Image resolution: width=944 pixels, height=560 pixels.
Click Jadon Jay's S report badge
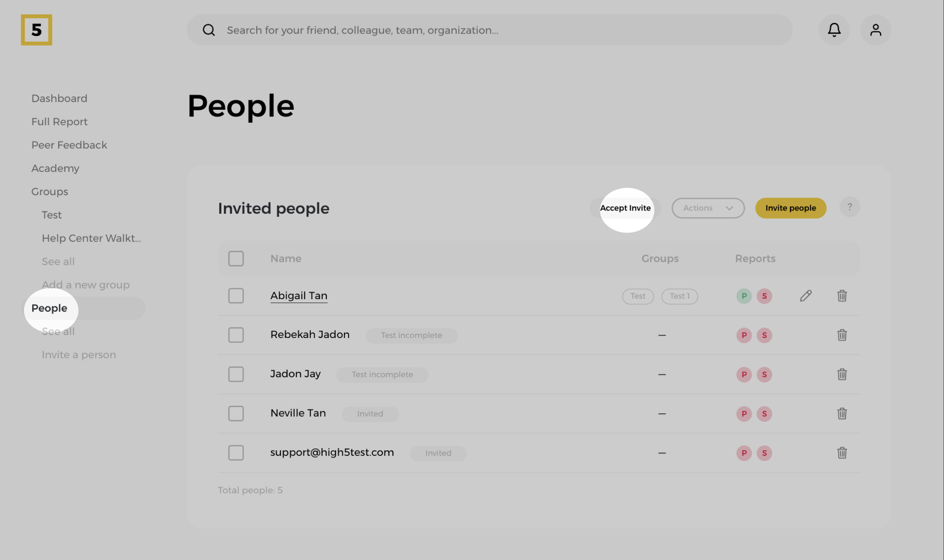click(764, 374)
